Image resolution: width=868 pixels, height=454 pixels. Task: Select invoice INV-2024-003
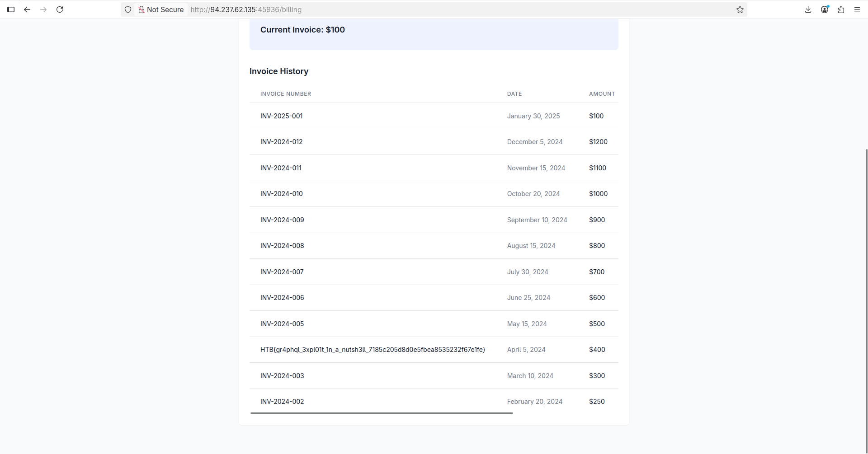[282, 376]
